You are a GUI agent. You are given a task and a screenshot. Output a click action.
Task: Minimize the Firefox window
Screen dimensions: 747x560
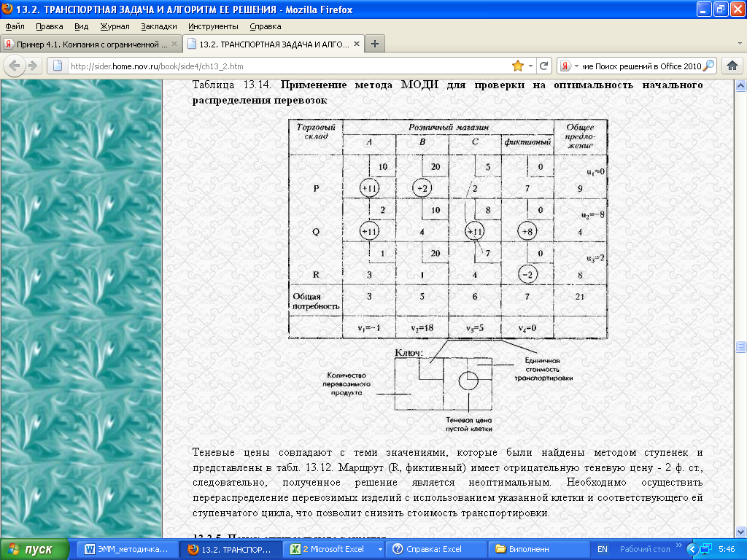pos(704,9)
